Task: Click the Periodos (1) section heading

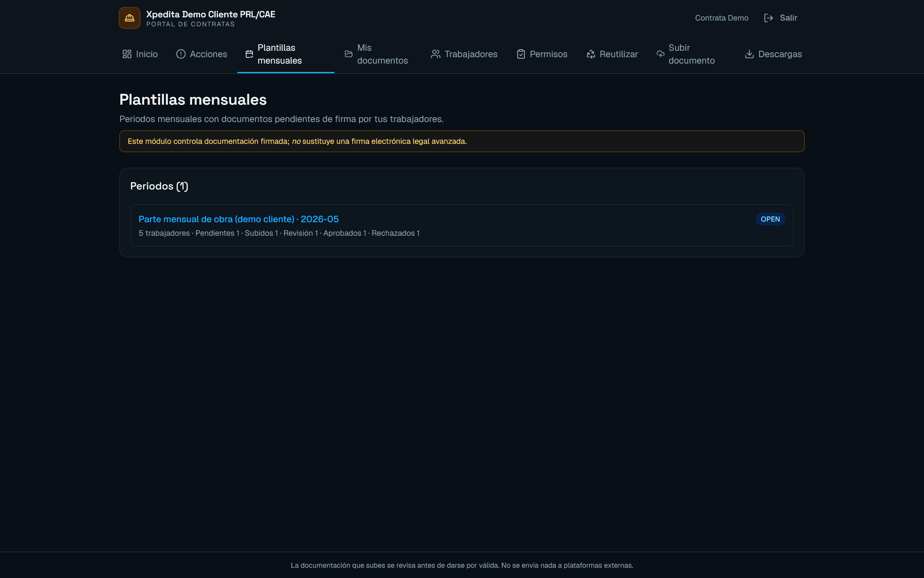Action: 159,186
